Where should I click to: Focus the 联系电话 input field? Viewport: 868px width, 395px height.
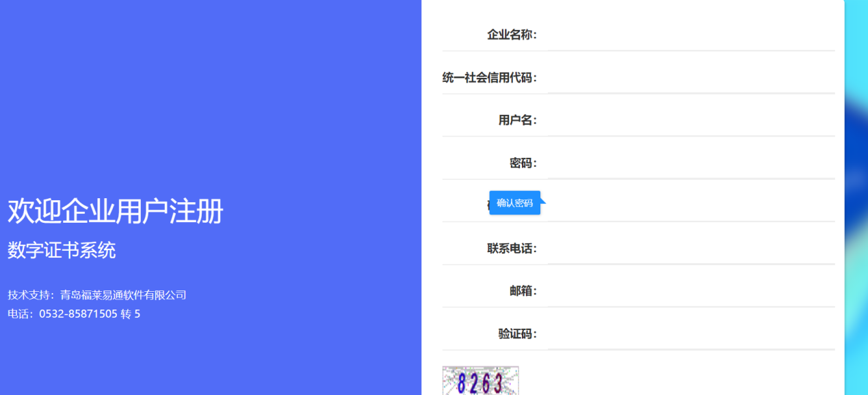click(691, 248)
